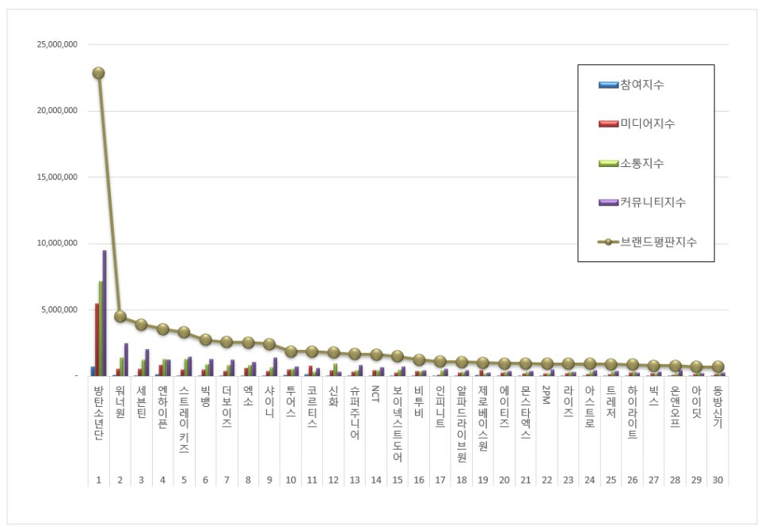Viewport: 765px width, 532px height.
Task: Click the 25,000,000 value axis label
Action: pos(57,44)
